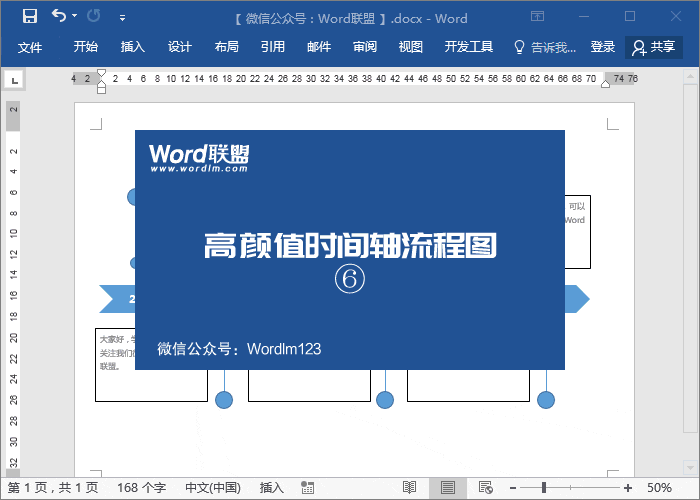Screen dimensions: 700x500
Task: Click the 告诉我 lightbulb search box
Action: tap(545, 47)
